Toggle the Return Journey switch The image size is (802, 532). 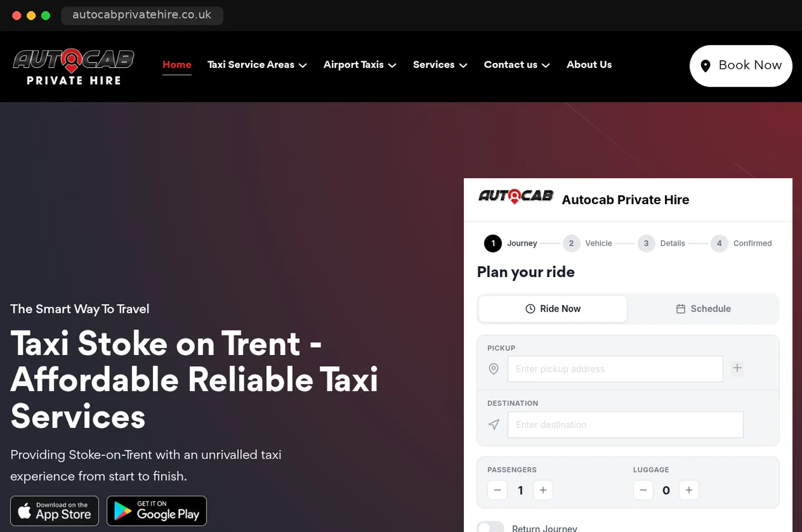click(x=491, y=528)
